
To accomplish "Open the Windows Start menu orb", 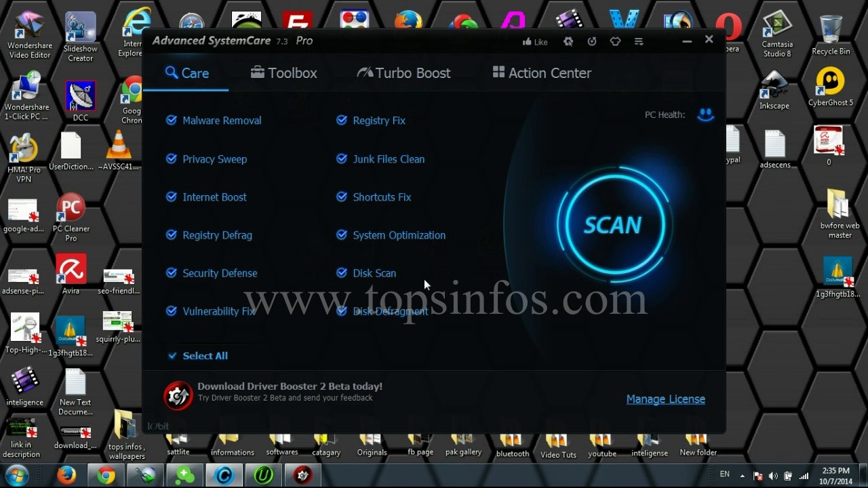I will coord(16,475).
